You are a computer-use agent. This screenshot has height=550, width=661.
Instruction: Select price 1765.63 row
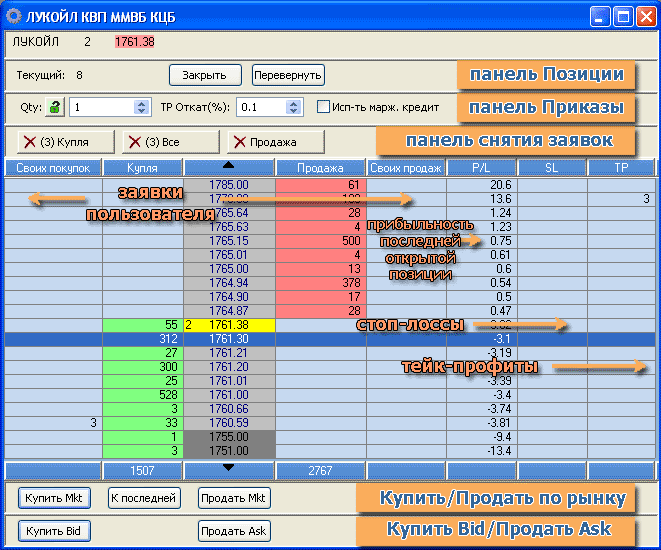tap(229, 227)
